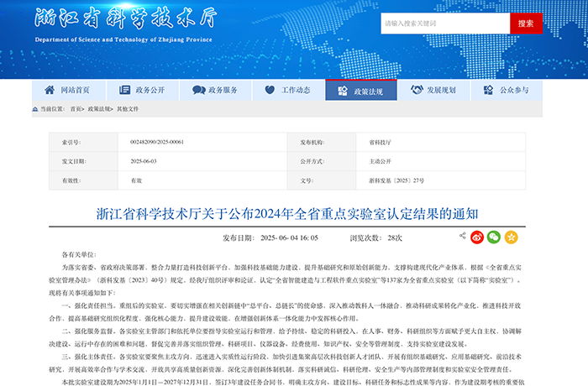Screen dimensions: 588x386
Task: Click the gray share icon
Action: 462,236
